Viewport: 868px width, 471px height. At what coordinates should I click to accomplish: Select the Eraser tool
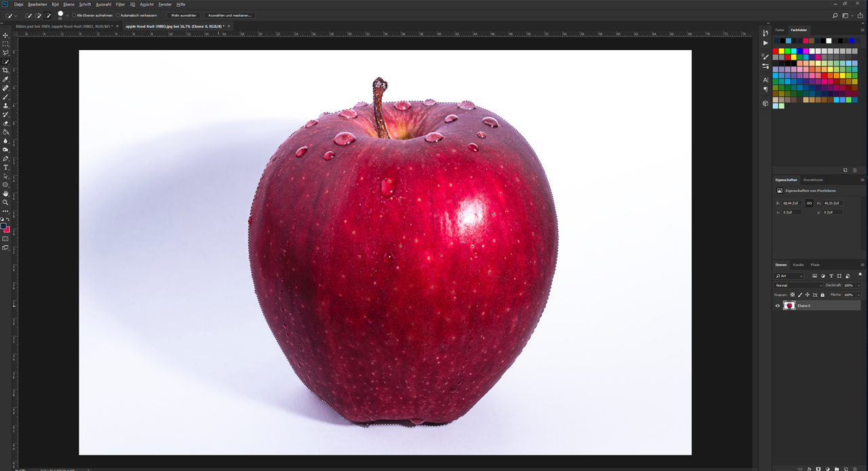tap(5, 123)
